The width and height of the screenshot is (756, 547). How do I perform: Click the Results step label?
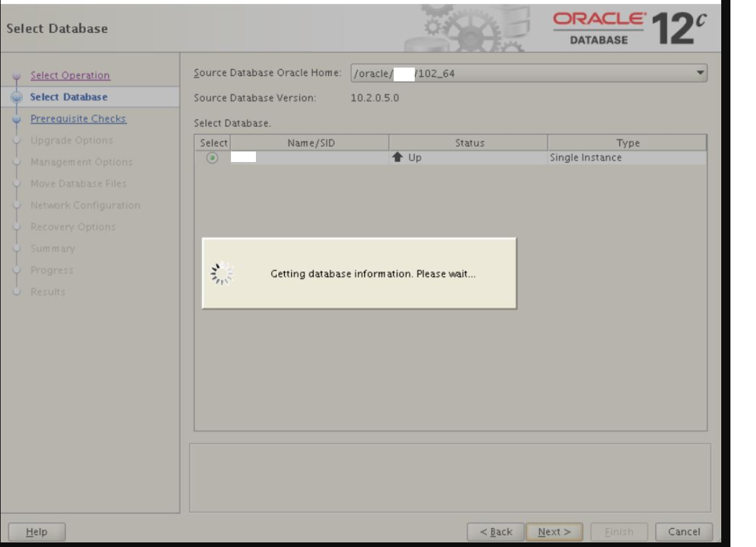point(47,292)
